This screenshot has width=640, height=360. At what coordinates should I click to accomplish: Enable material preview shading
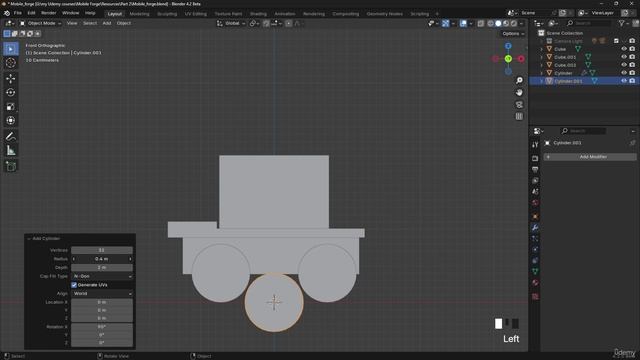(506, 23)
